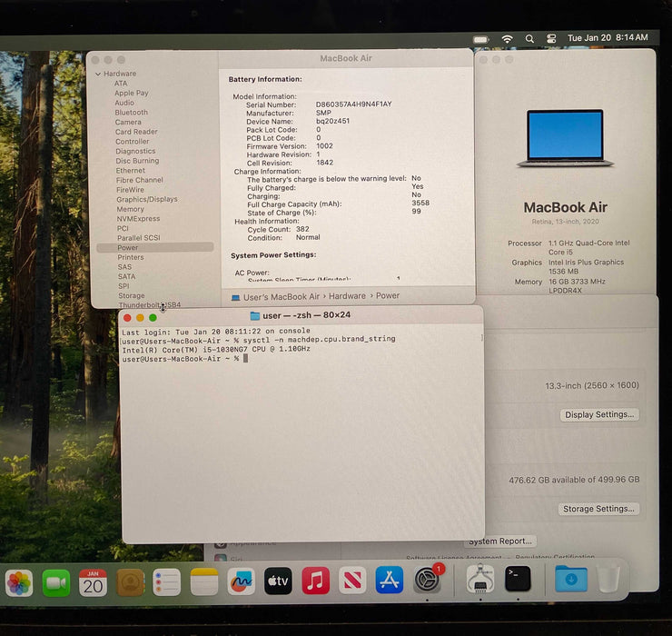Select Storage in Hardware sidebar
The image size is (672, 636).
point(131,295)
